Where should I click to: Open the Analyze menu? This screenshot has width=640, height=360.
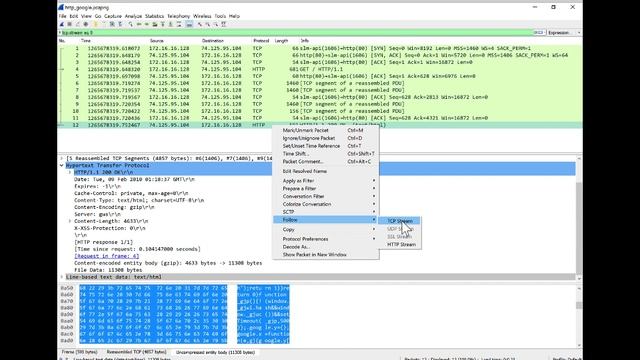[x=133, y=16]
